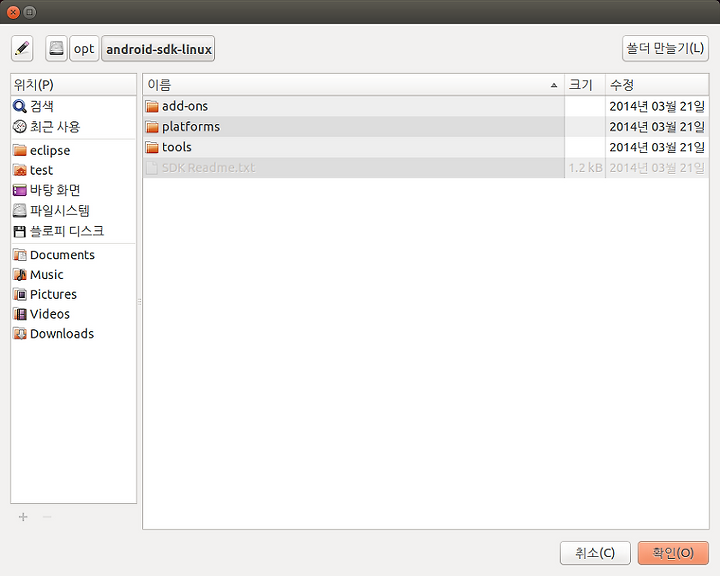Click the 이름 sort direction arrow
The image size is (720, 576).
pyautogui.click(x=554, y=85)
